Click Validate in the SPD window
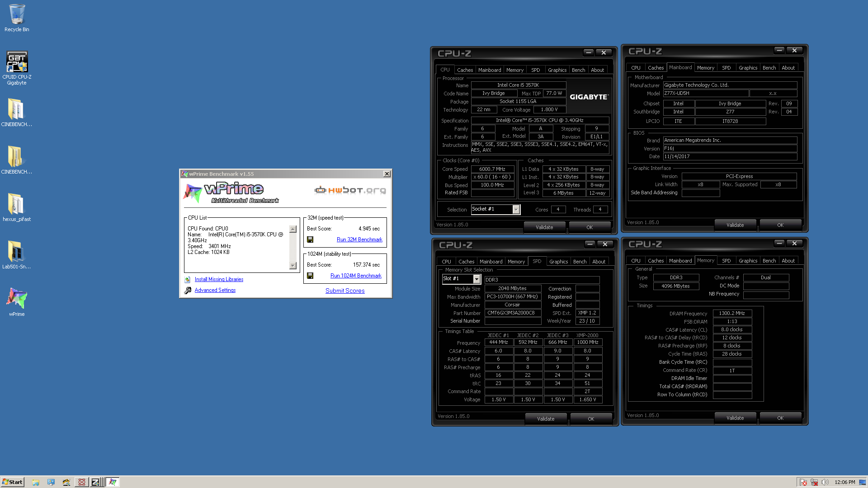The width and height of the screenshot is (868, 488). coord(546,419)
